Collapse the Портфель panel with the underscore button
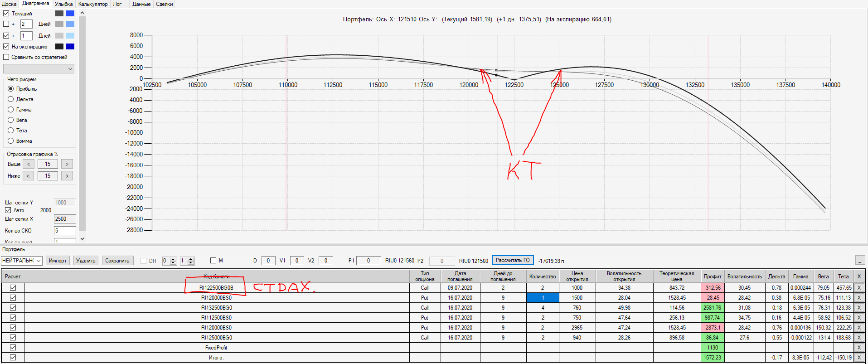This screenshot has width=868, height=364. click(x=860, y=260)
